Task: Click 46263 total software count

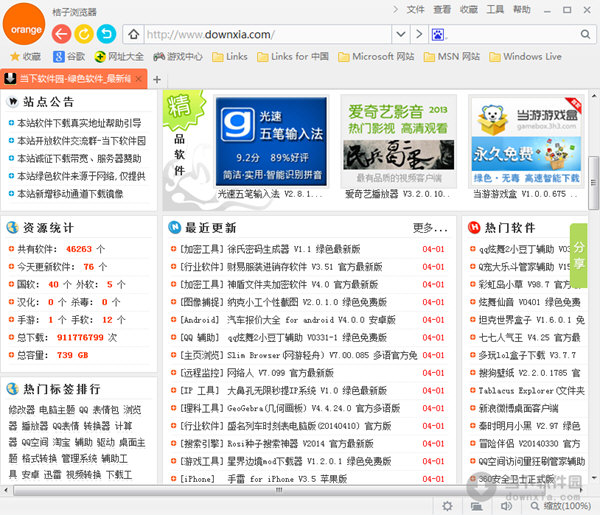Action: pyautogui.click(x=79, y=249)
